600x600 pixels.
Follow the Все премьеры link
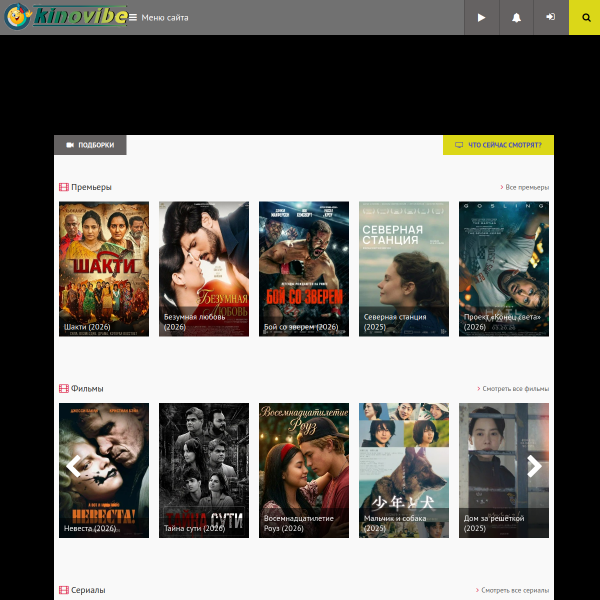pos(525,187)
